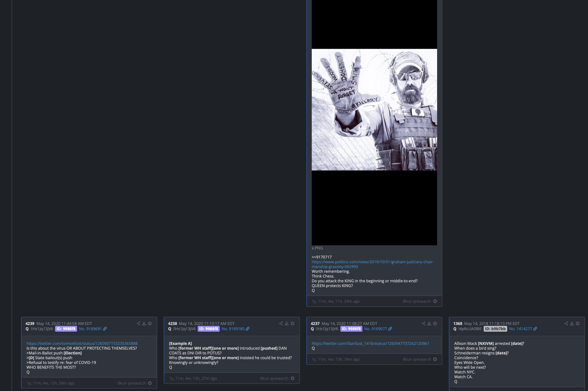Click post number 4238
Screen dimensions: 588x391
[x=173, y=323]
